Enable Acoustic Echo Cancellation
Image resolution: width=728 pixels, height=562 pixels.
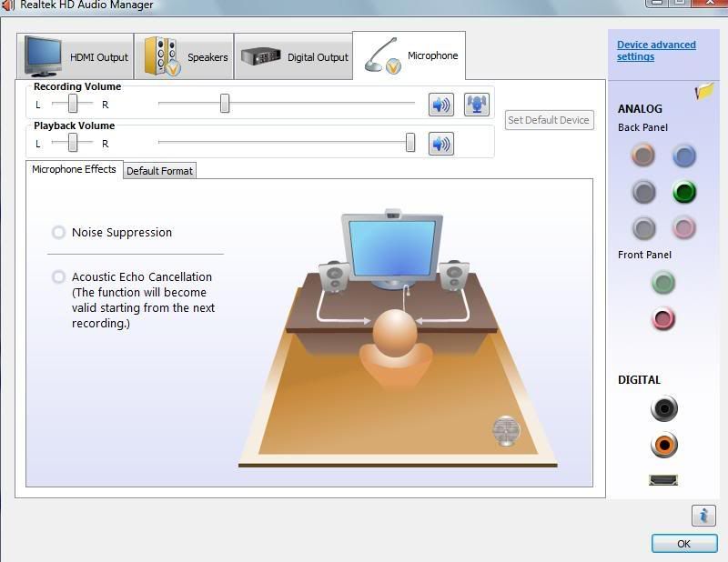coord(59,277)
